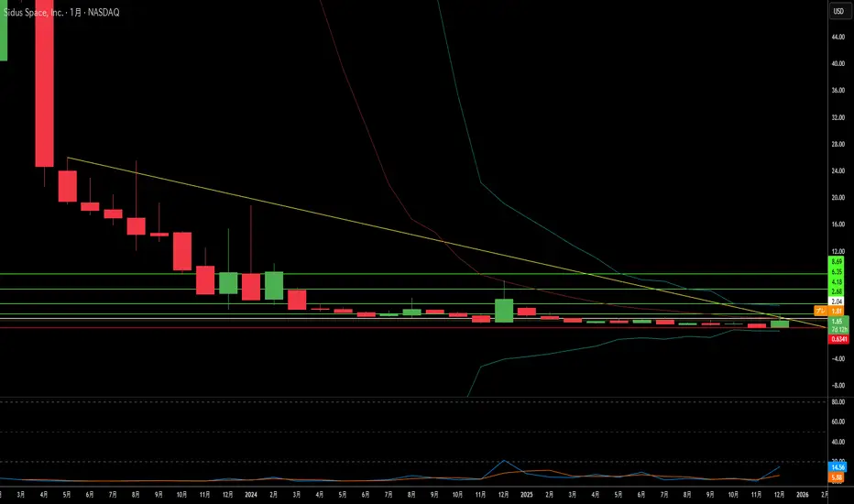Viewport: 854px width, 504px height.
Task: Click the 12.00 price axis label
Action: (838, 251)
